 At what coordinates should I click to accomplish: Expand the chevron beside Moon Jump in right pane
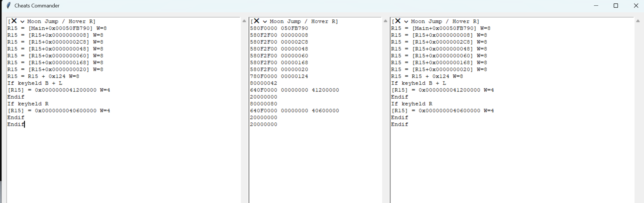coord(406,21)
